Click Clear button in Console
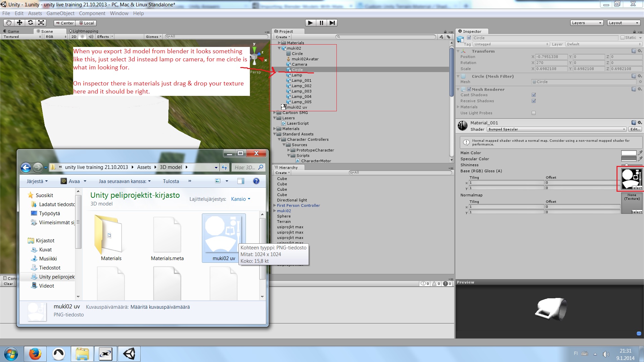The image size is (644, 362). [8, 284]
